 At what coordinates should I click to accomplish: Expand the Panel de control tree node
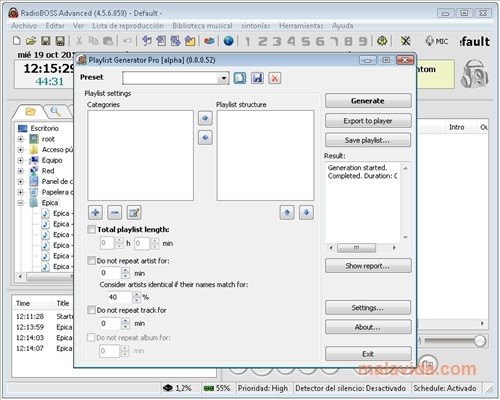(20, 182)
